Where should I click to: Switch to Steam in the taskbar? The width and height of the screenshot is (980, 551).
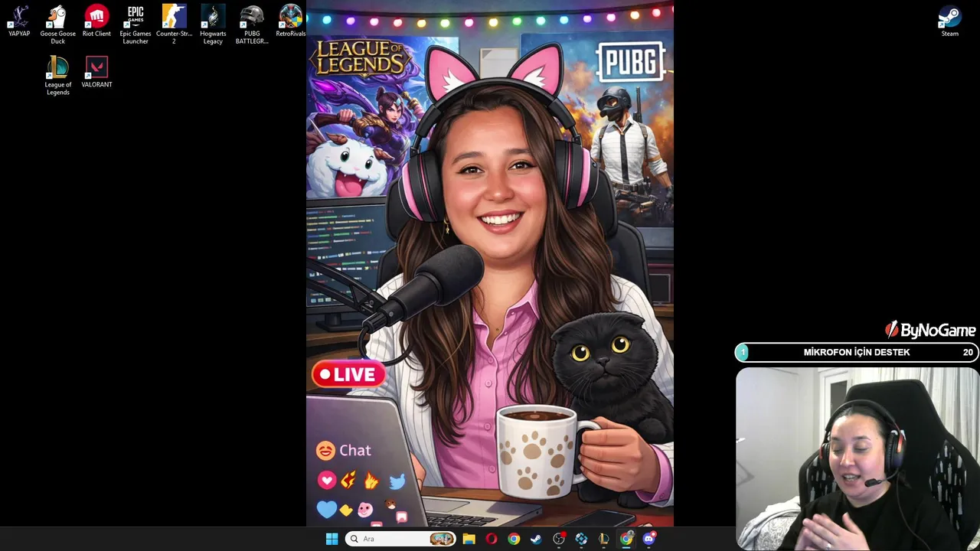(536, 539)
